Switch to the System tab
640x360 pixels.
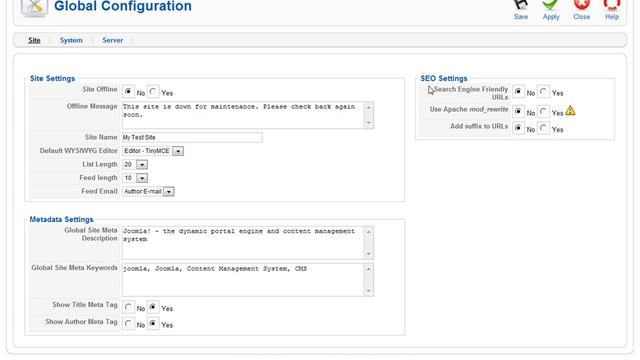(71, 40)
